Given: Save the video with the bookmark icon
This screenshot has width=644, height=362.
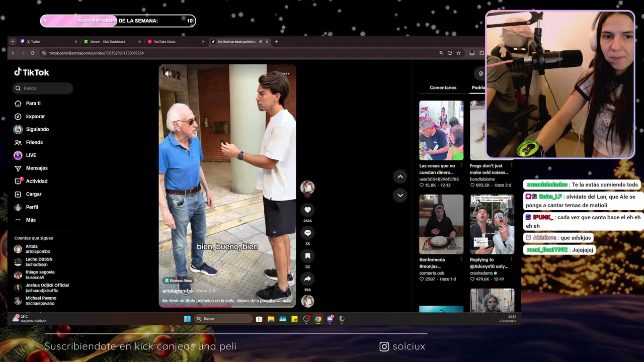Looking at the screenshot, I should click(307, 256).
